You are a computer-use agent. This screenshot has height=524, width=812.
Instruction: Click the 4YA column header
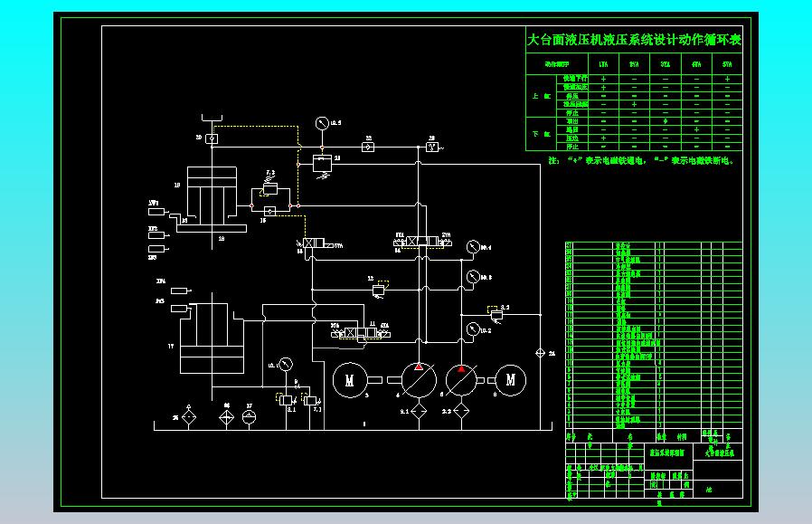[x=696, y=64]
